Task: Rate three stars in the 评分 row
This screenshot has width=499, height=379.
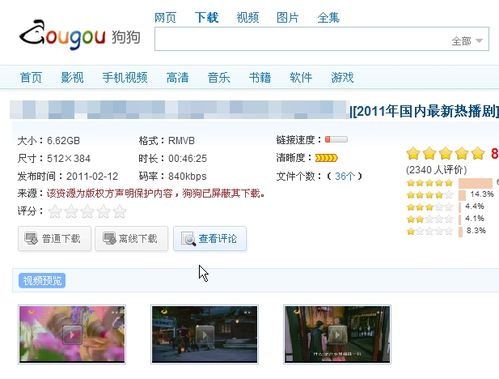Action: point(87,211)
